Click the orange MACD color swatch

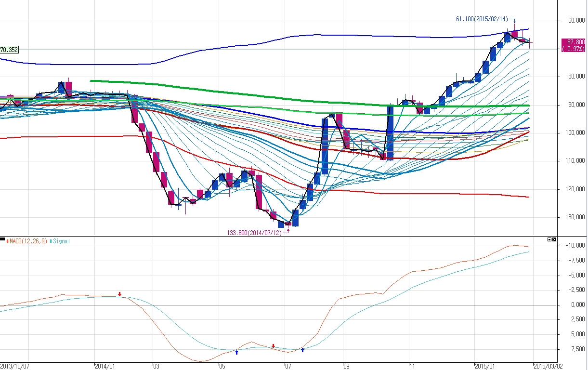pyautogui.click(x=7, y=240)
